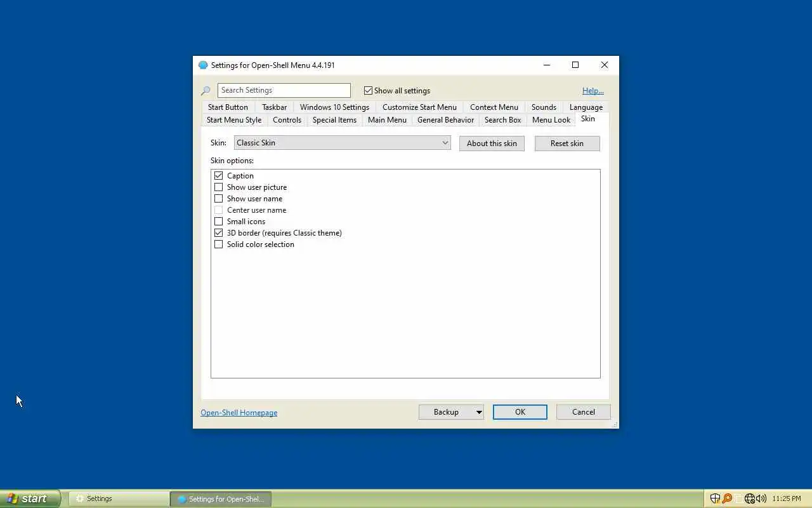The image size is (812, 508).
Task: Click Settings for Open-Shell taskbar button
Action: click(221, 498)
